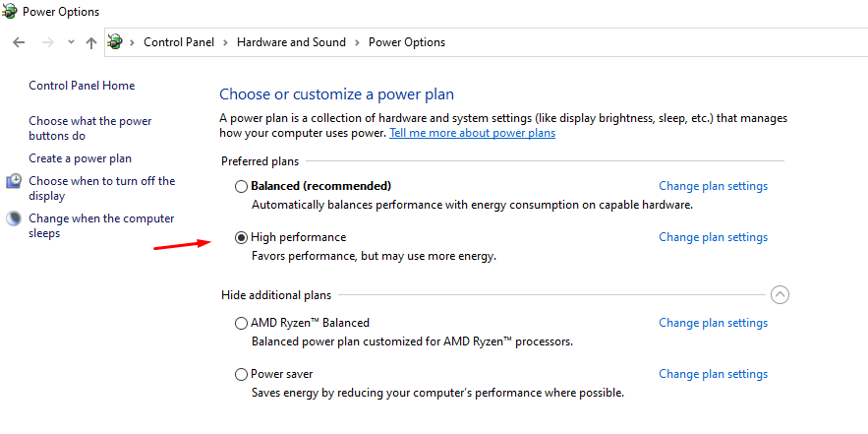Image resolution: width=868 pixels, height=434 pixels.
Task: Click the Forward navigation arrow
Action: click(x=48, y=42)
